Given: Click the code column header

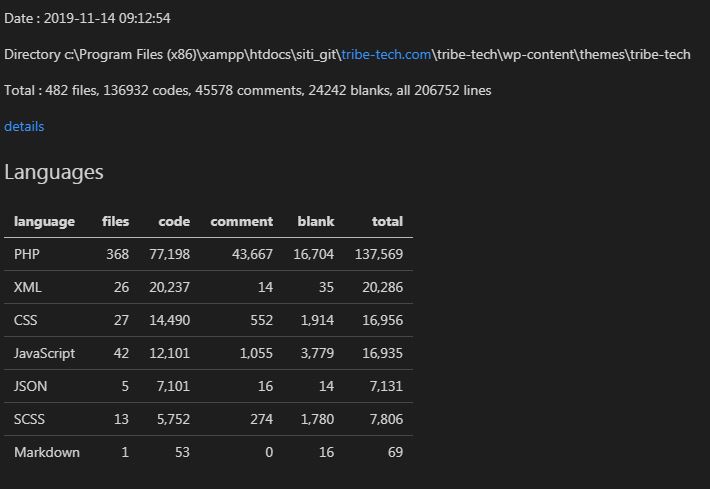Looking at the screenshot, I should [x=174, y=221].
